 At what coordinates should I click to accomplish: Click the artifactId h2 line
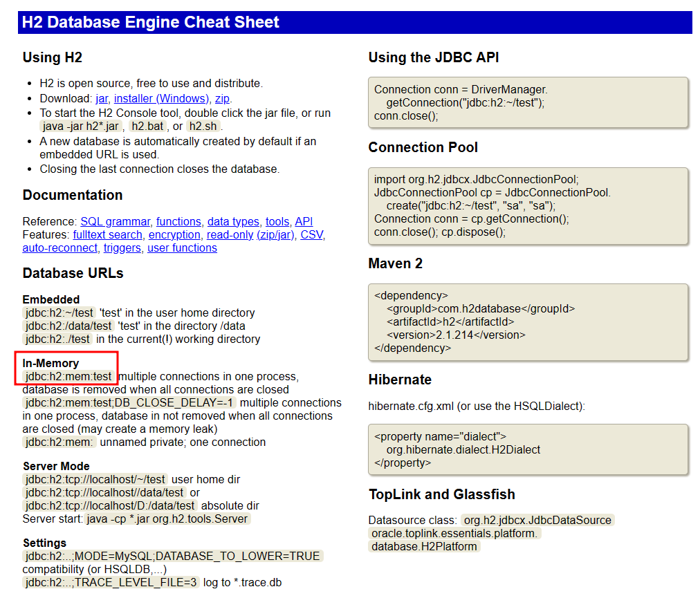click(x=450, y=321)
